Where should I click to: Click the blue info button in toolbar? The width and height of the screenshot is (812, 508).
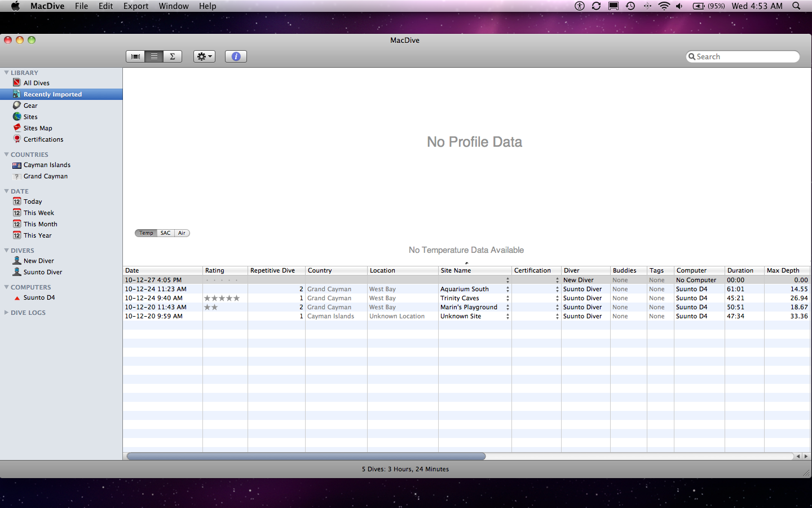tap(236, 56)
